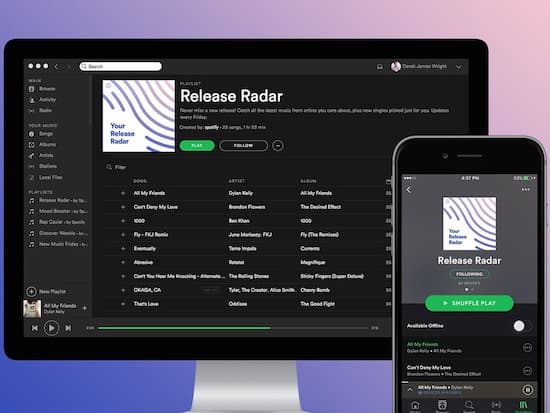550x413 pixels.
Task: Tap the Your Library tab on the phone
Action: (523, 406)
